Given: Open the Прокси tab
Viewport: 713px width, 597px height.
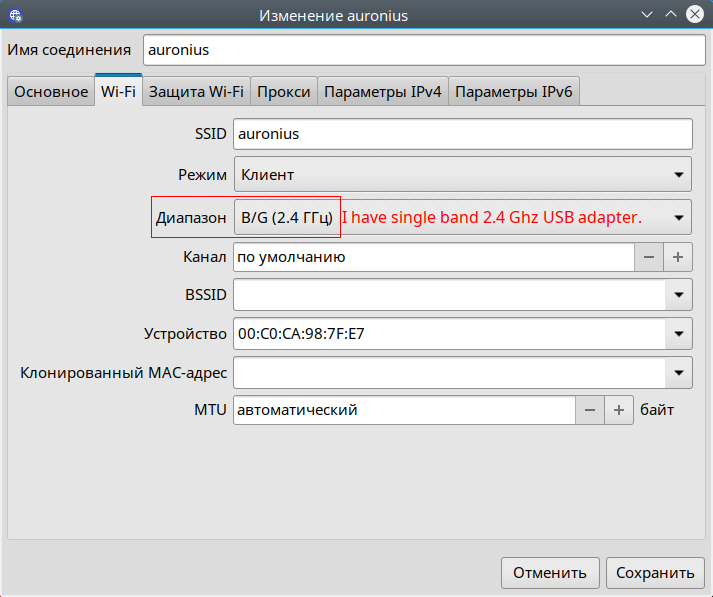Looking at the screenshot, I should (284, 92).
